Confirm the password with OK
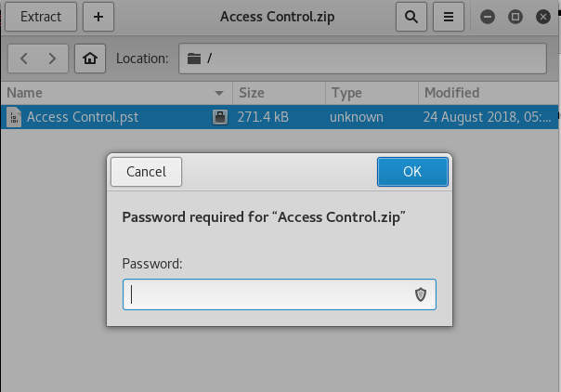Screen dimensions: 561x392 [412, 171]
